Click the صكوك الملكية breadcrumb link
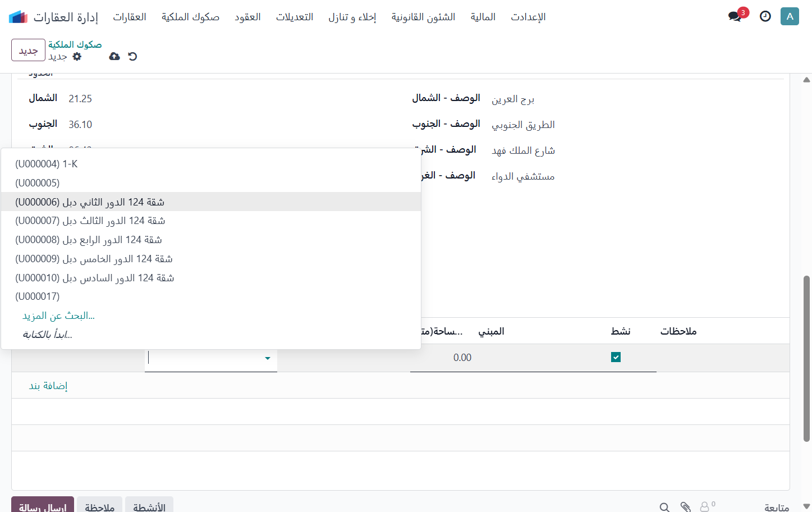This screenshot has width=812, height=512. point(75,44)
